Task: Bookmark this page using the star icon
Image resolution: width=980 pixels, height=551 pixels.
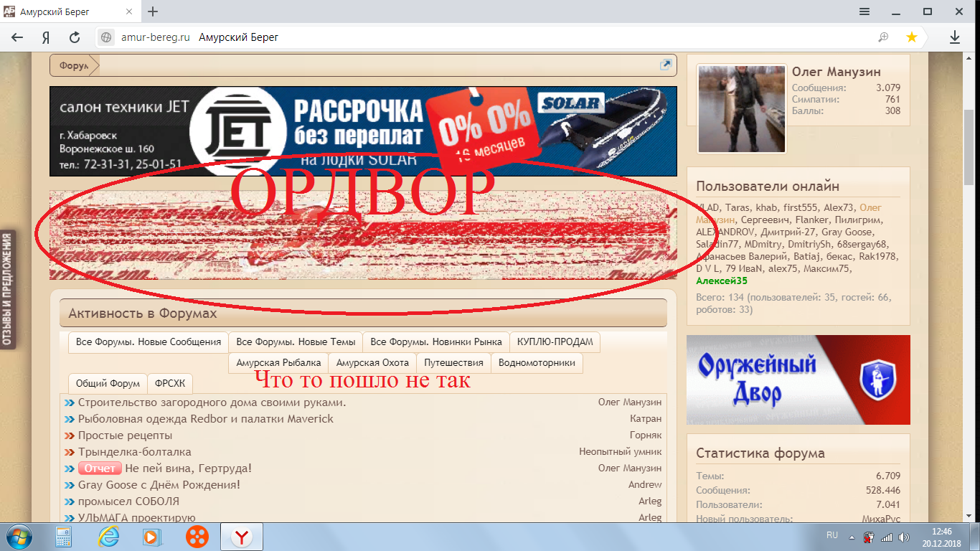Action: [x=912, y=37]
